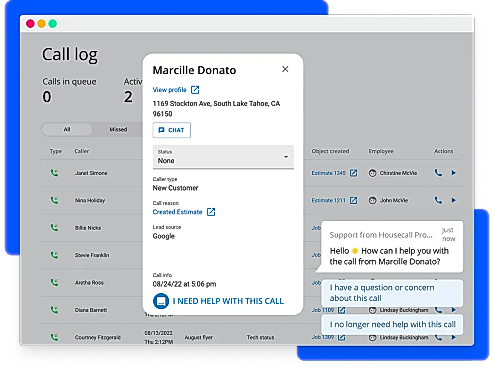
Task: Click open icon next to Estimate 1345
Action: [354, 173]
